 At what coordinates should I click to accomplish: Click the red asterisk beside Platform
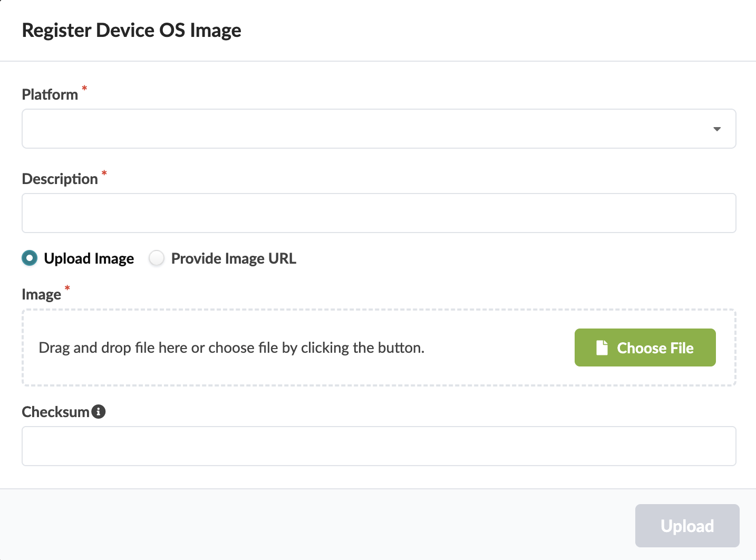pos(84,89)
